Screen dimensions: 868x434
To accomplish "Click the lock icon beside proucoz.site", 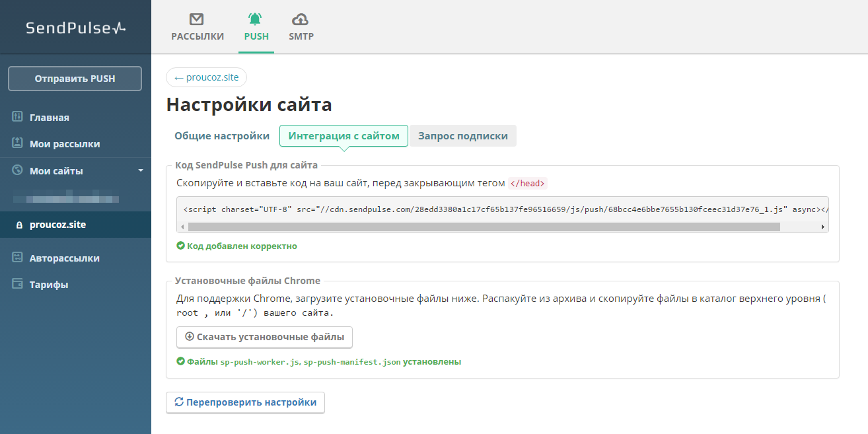I will 19,225.
